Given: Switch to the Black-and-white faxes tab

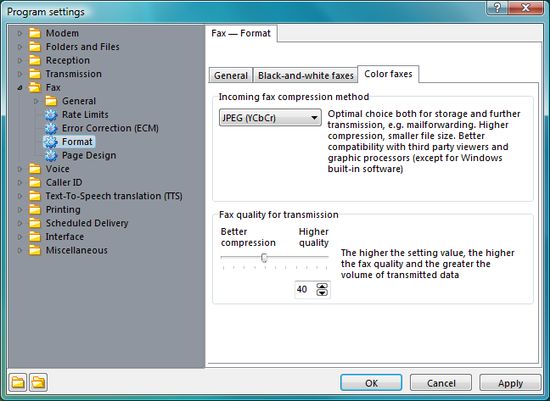Looking at the screenshot, I should pyautogui.click(x=306, y=75).
